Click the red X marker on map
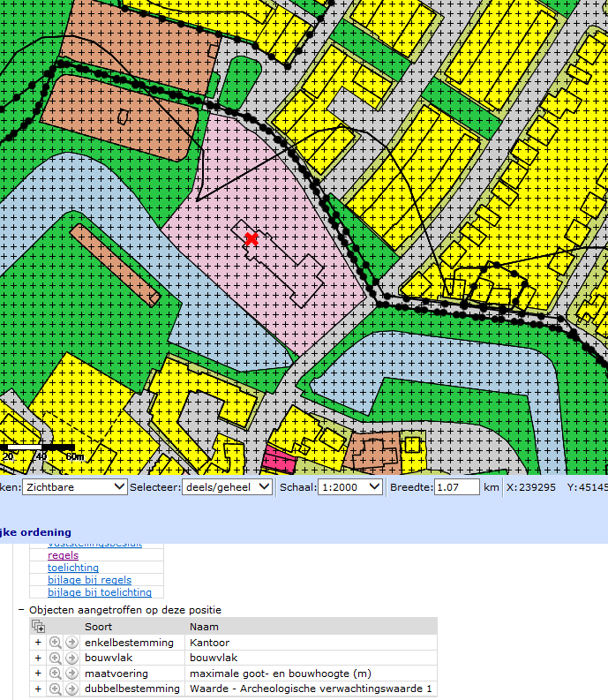 [251, 239]
